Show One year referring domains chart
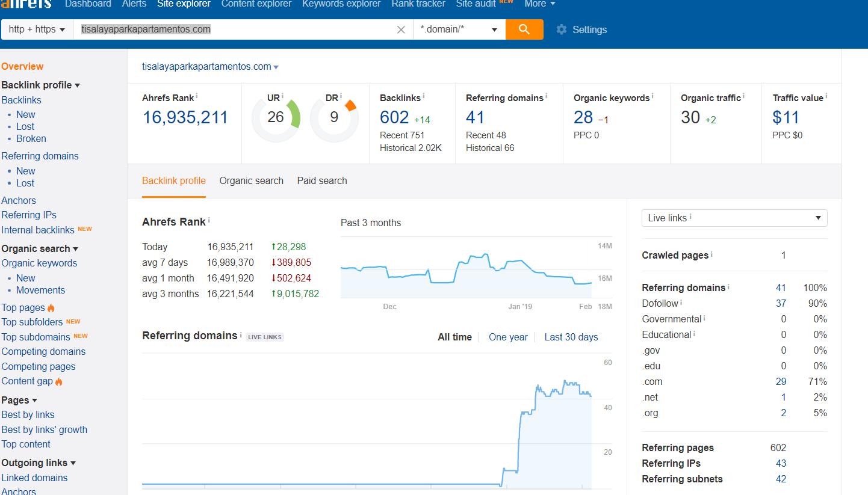868x495 pixels. 508,337
